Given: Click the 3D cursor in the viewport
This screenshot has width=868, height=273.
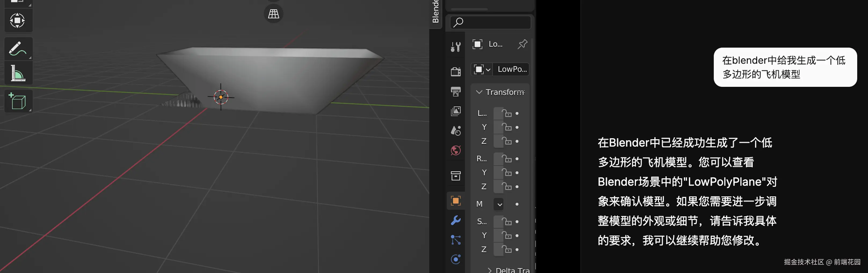Looking at the screenshot, I should pos(221,97).
